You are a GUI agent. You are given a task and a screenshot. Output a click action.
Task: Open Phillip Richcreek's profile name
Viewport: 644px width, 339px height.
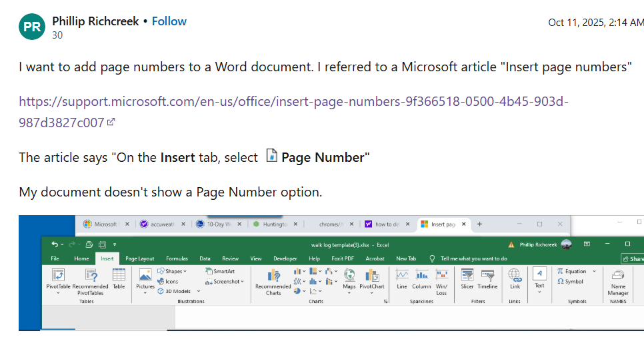click(x=95, y=21)
